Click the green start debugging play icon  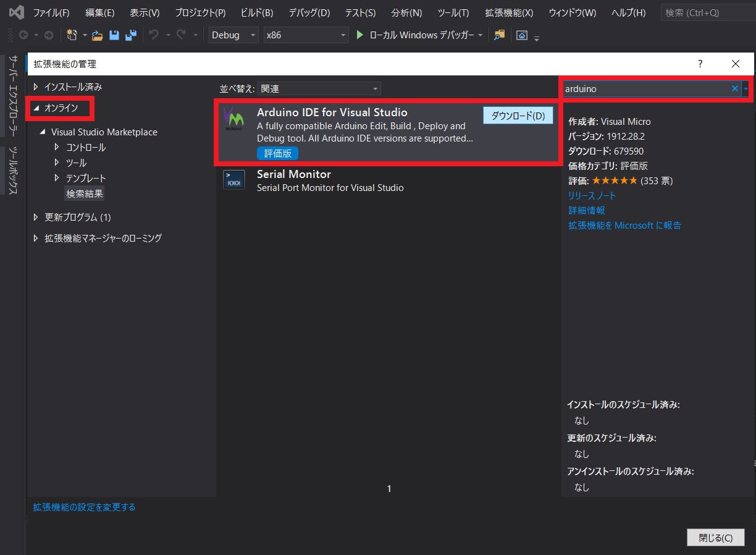360,35
